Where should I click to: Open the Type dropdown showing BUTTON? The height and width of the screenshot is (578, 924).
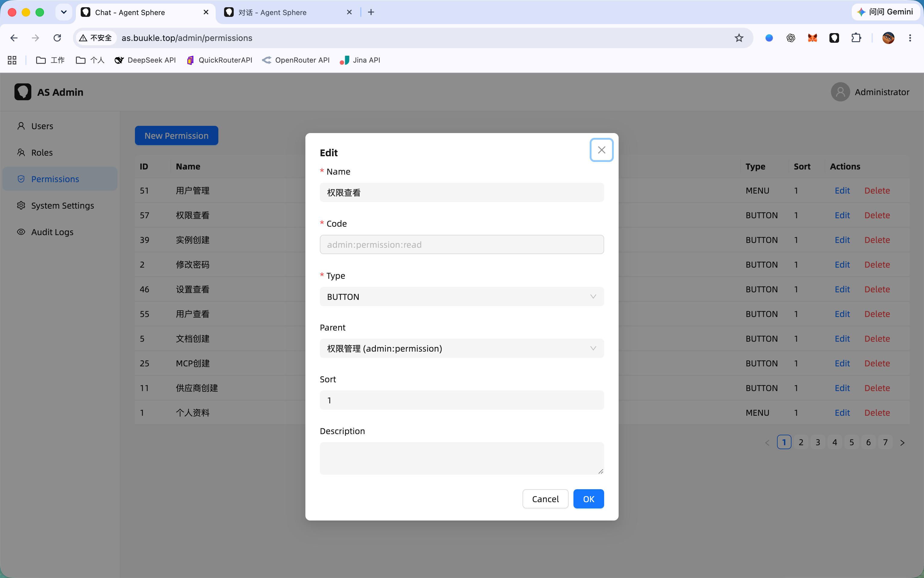462,297
